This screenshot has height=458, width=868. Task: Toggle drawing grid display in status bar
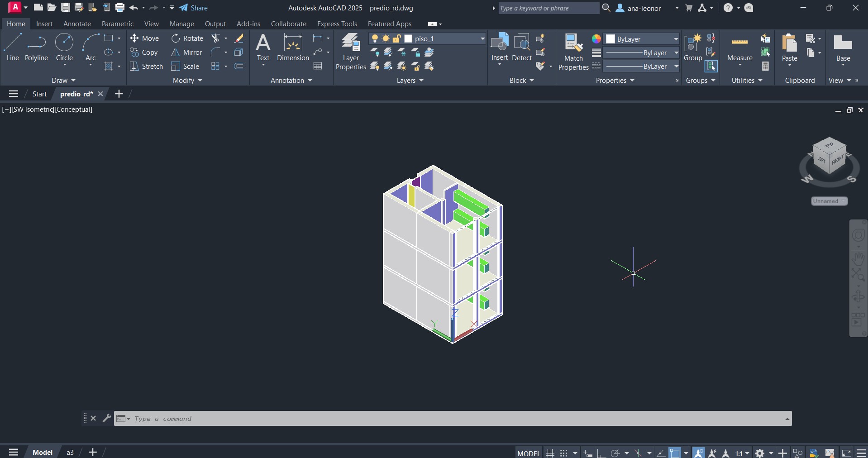550,453
